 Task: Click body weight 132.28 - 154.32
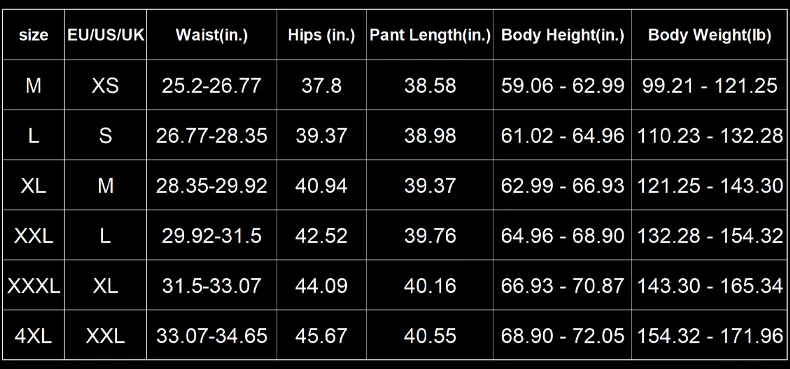coord(710,236)
